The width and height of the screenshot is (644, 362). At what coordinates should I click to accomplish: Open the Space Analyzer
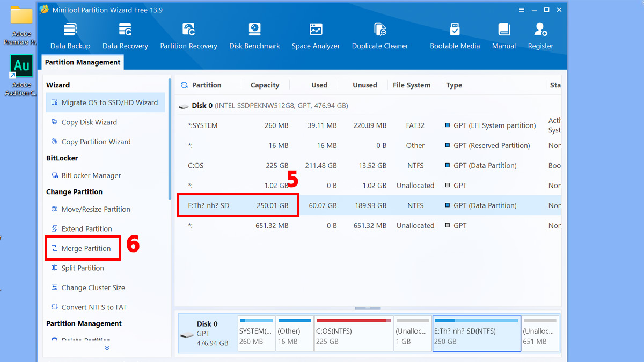coord(316,36)
